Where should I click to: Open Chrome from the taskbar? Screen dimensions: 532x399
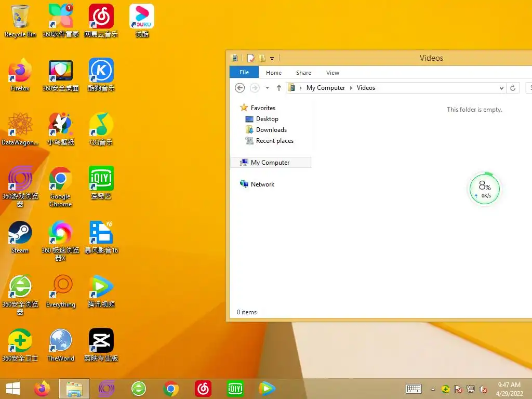click(170, 389)
